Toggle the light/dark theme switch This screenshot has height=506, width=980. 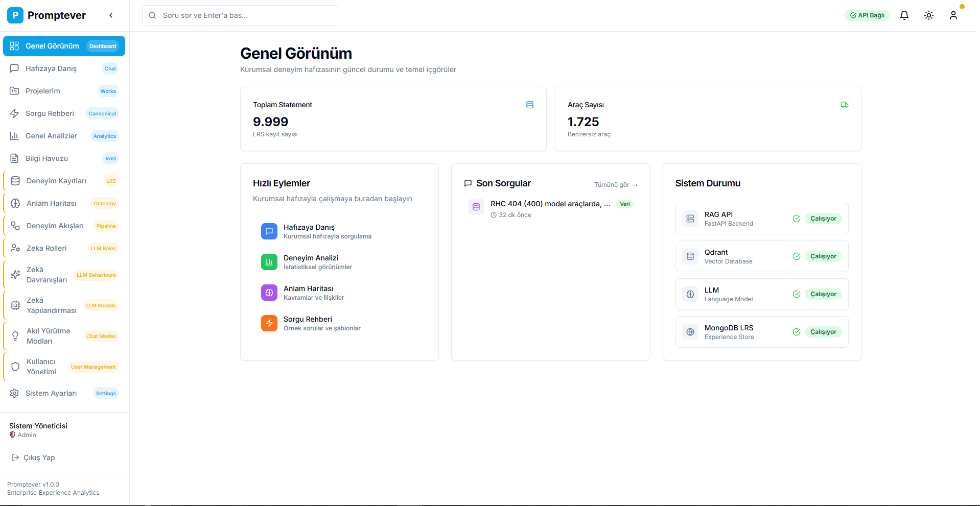(x=929, y=15)
